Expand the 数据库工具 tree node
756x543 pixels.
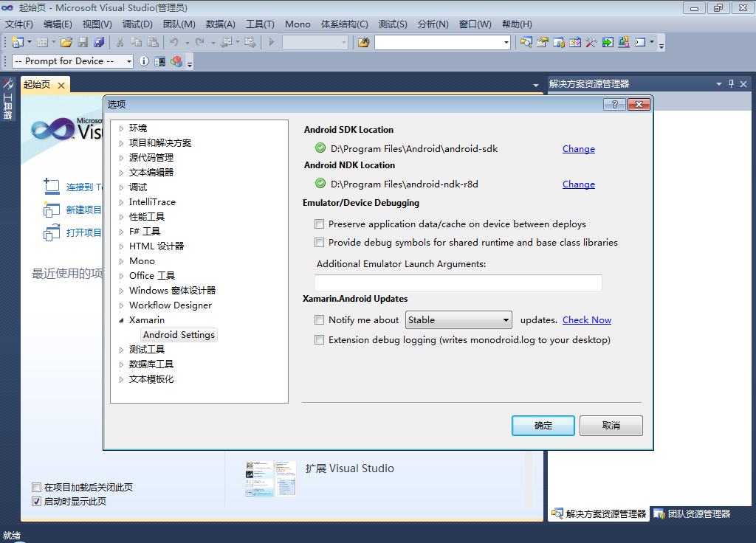tap(122, 364)
